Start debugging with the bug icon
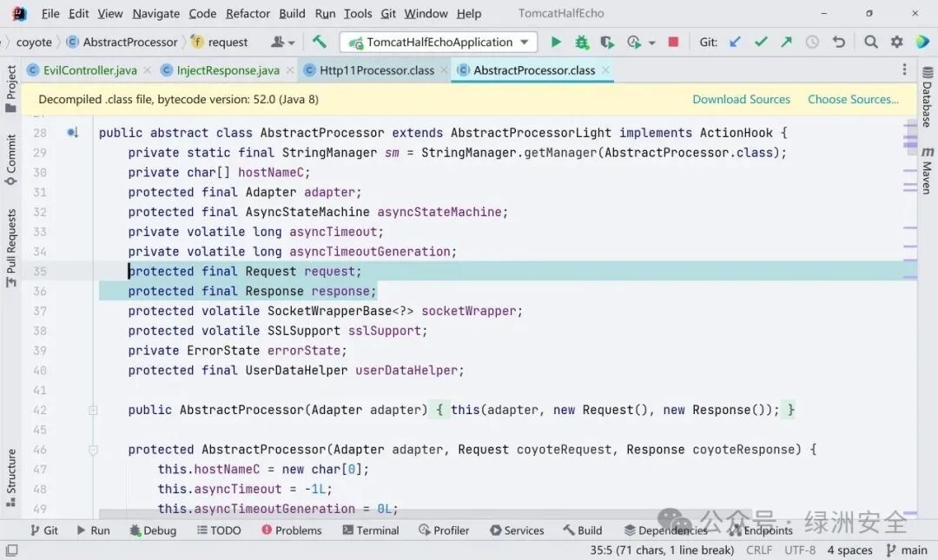This screenshot has width=938, height=560. (581, 42)
